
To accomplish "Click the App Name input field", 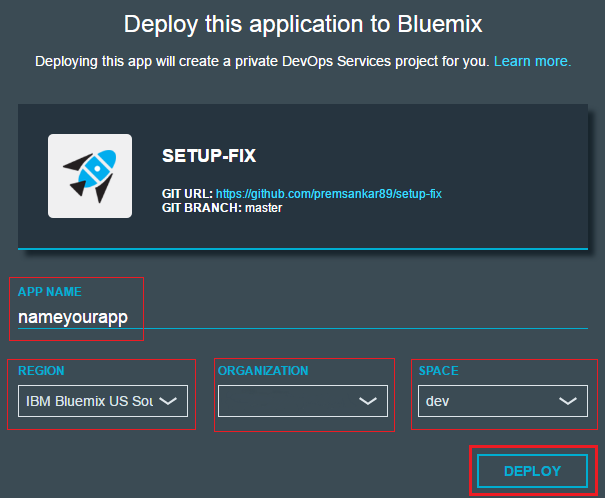I will (303, 318).
